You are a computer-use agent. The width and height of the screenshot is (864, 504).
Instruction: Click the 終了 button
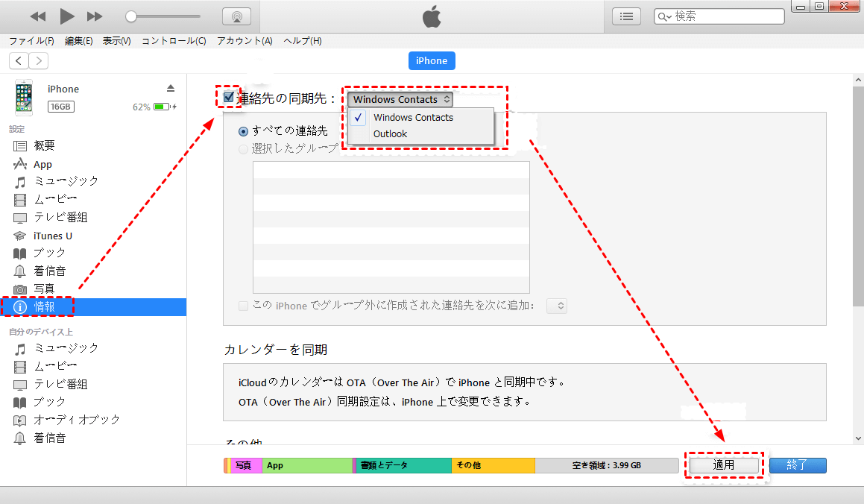pos(798,465)
